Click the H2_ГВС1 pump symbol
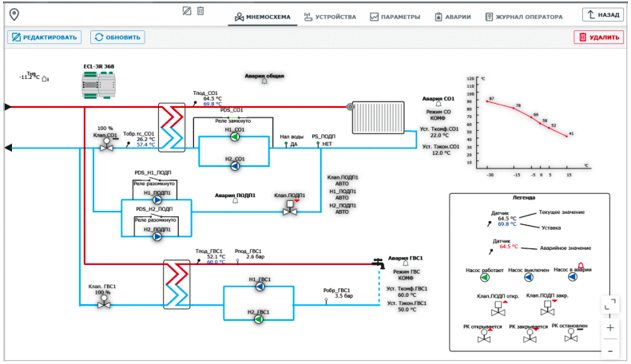This screenshot has height=364, width=631. (258, 318)
